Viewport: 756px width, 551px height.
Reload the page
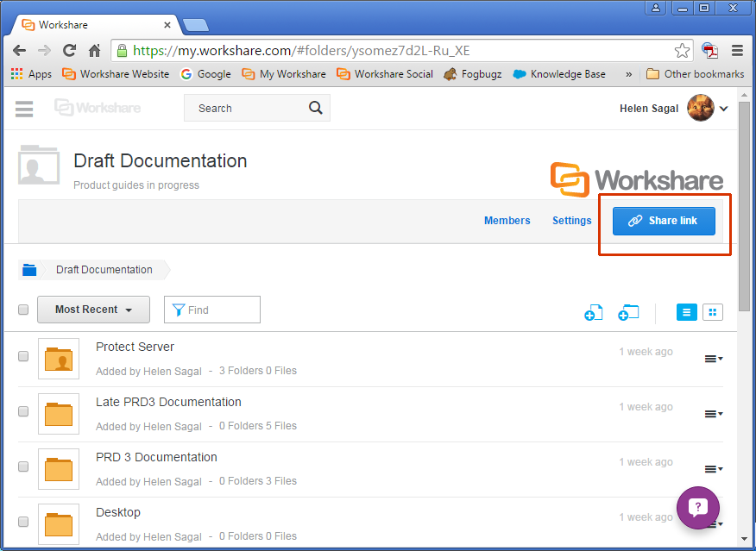pyautogui.click(x=69, y=51)
